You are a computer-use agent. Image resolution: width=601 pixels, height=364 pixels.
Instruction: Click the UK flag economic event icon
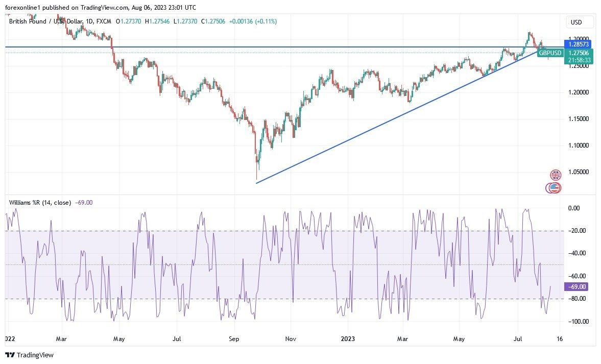(x=556, y=175)
